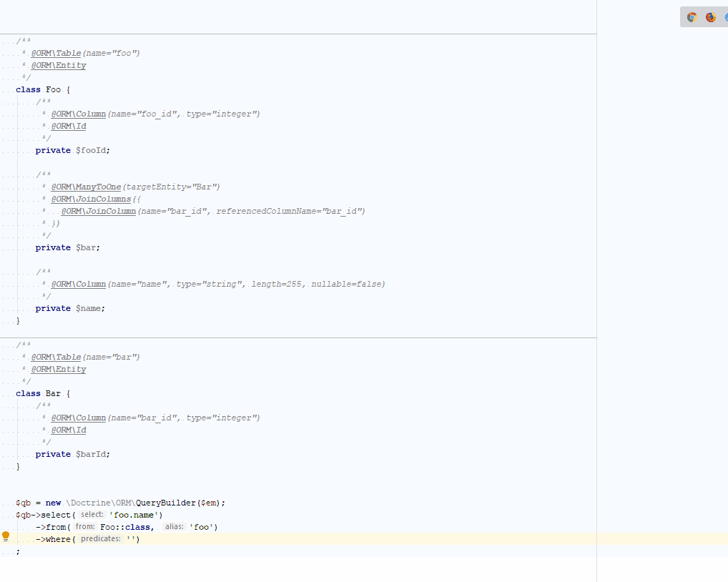
Task: Click type="string" in name column annotation
Action: click(210, 284)
